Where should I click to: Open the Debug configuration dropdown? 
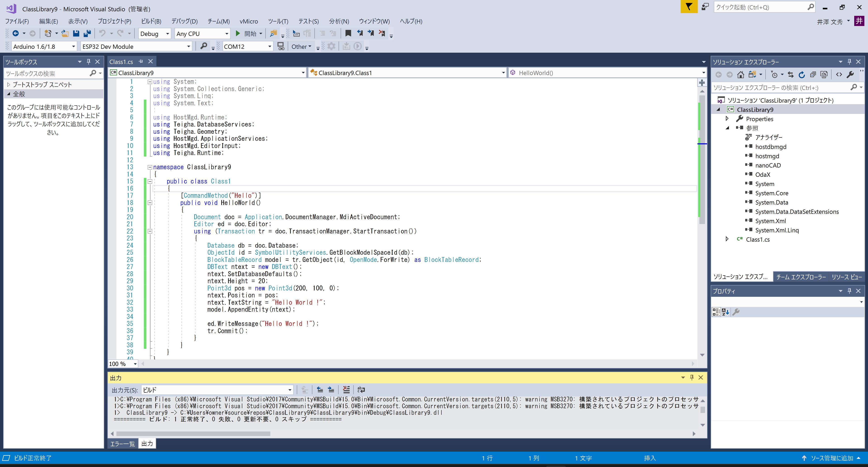(x=154, y=33)
